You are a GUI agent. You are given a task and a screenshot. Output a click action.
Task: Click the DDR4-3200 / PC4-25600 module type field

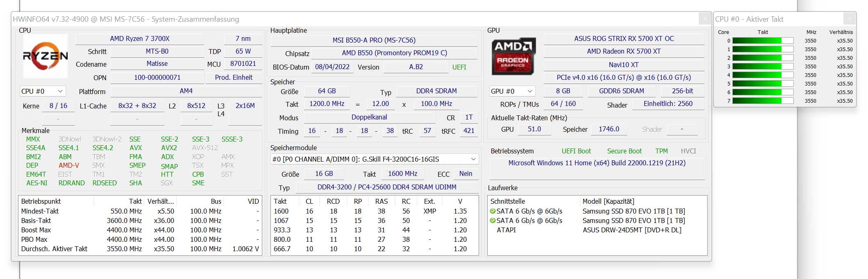(x=387, y=187)
